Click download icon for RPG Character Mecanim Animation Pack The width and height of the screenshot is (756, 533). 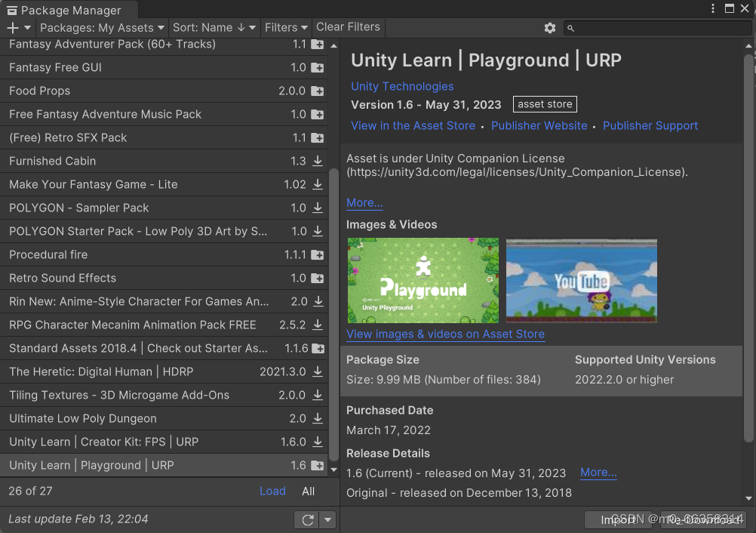pyautogui.click(x=317, y=325)
